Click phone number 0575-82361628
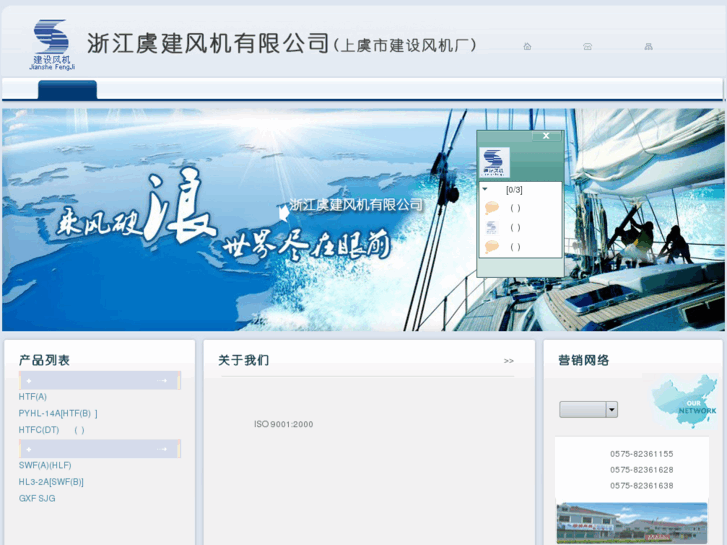Screen dimensions: 727x545 [x=642, y=470]
